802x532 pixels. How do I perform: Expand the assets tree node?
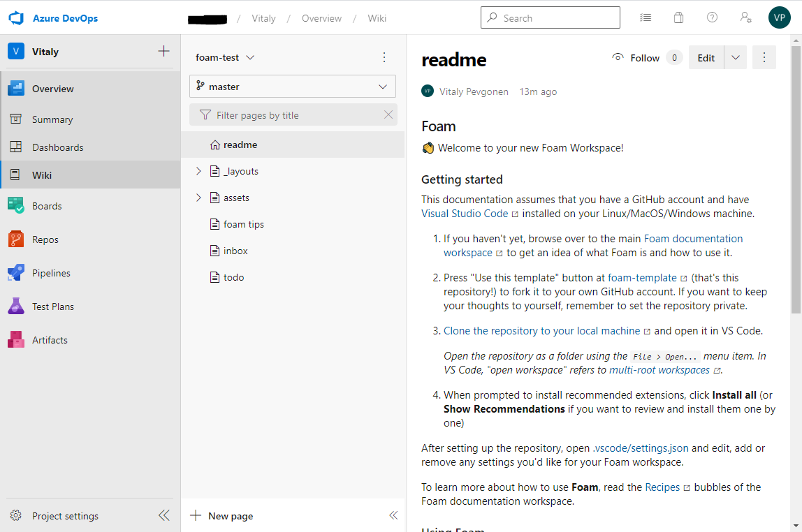pos(198,198)
